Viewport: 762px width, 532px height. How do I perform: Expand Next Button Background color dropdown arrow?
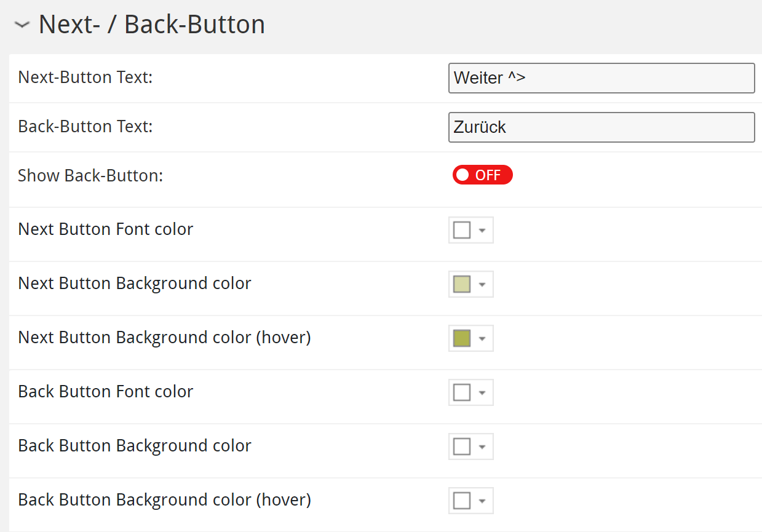pyautogui.click(x=482, y=285)
